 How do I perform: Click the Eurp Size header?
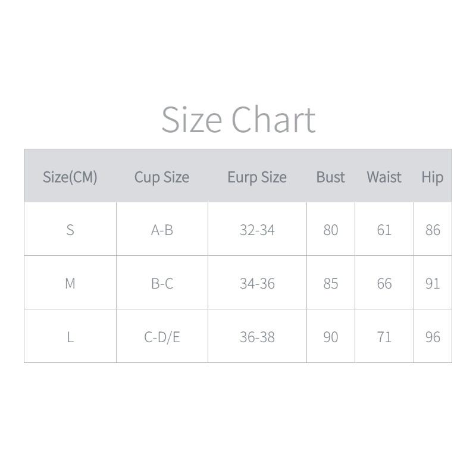tap(257, 177)
